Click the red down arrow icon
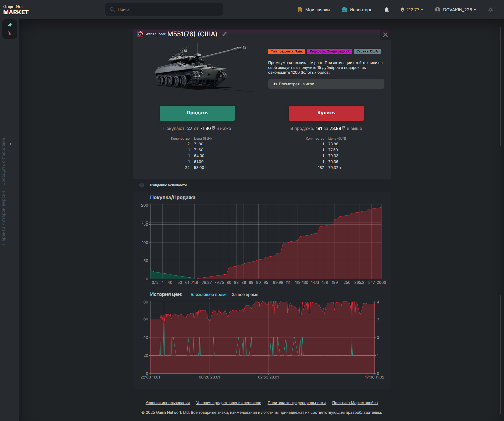The image size is (504, 421). click(10, 34)
